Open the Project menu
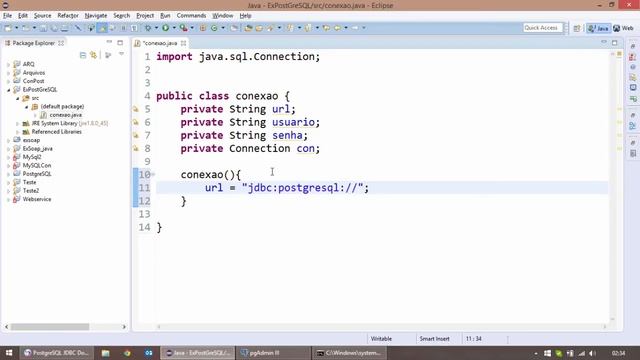Viewport: 640px width, 360px height. (x=145, y=16)
